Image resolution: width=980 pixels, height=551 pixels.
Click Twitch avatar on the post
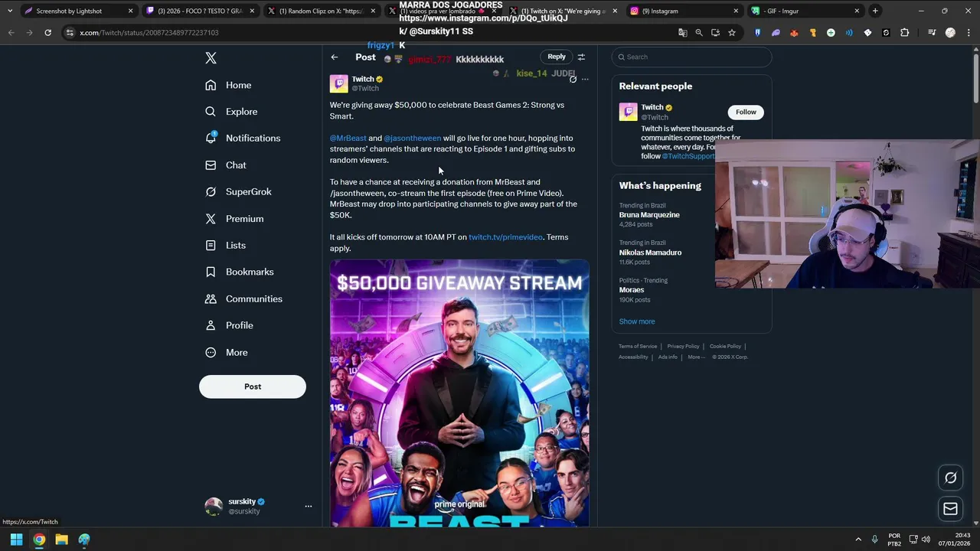tap(338, 83)
